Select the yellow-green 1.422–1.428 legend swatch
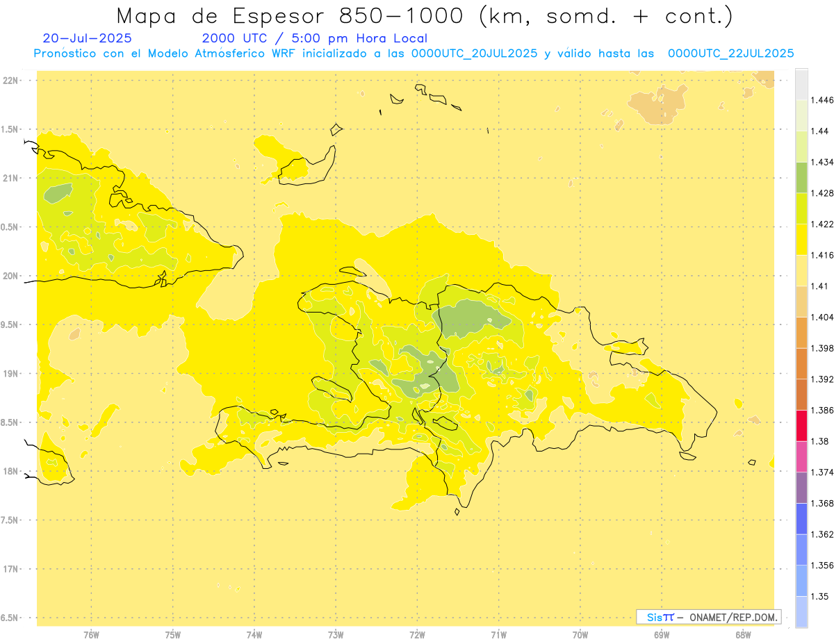 [x=801, y=208]
